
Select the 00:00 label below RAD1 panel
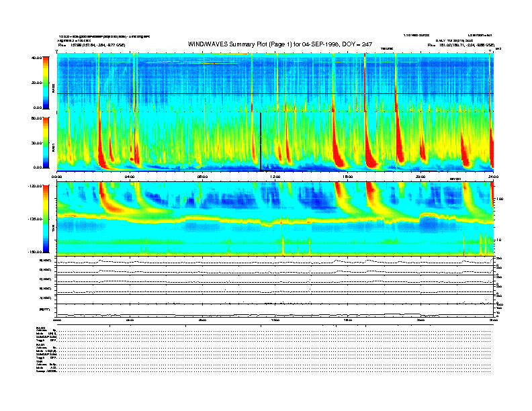coord(57,176)
